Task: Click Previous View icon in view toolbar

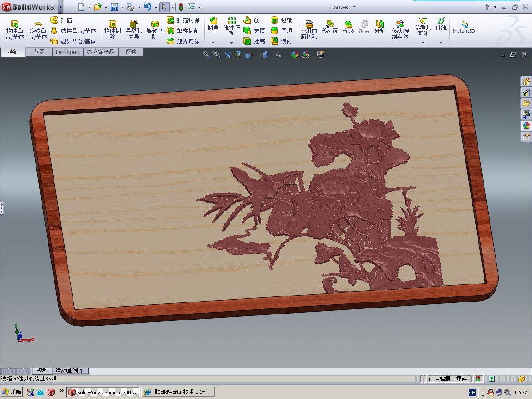Action: [x=227, y=54]
